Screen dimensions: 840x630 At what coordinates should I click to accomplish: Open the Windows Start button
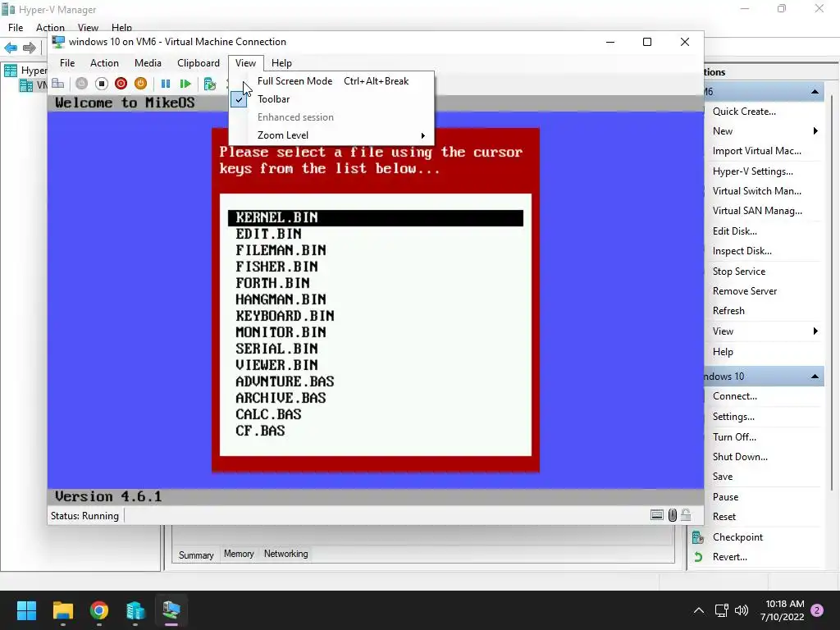point(26,610)
